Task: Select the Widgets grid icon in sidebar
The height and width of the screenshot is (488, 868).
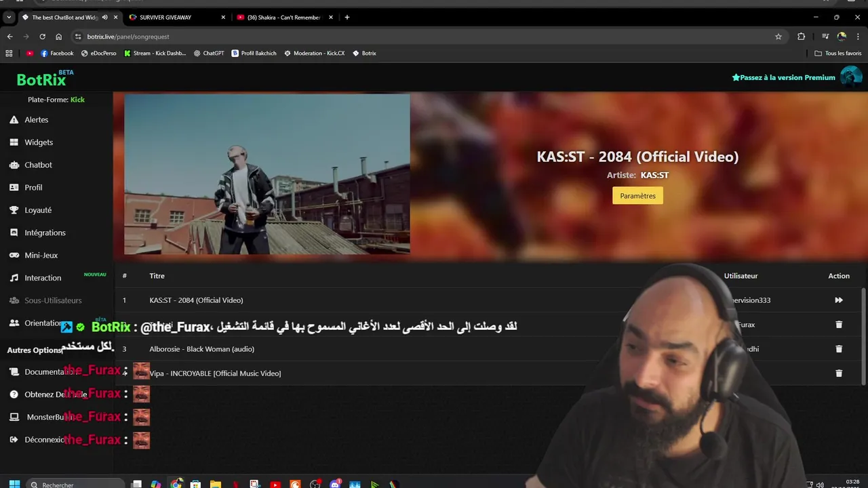Action: 14,142
